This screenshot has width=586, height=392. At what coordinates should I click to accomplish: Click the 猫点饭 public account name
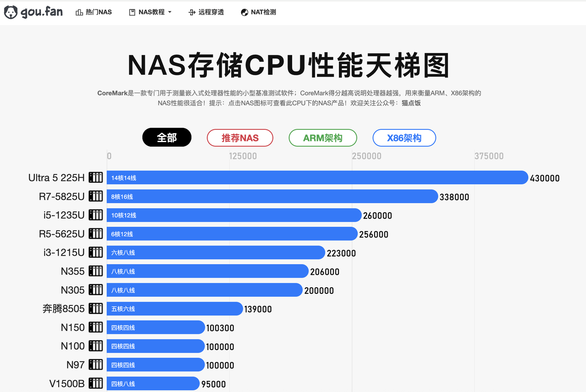(411, 103)
